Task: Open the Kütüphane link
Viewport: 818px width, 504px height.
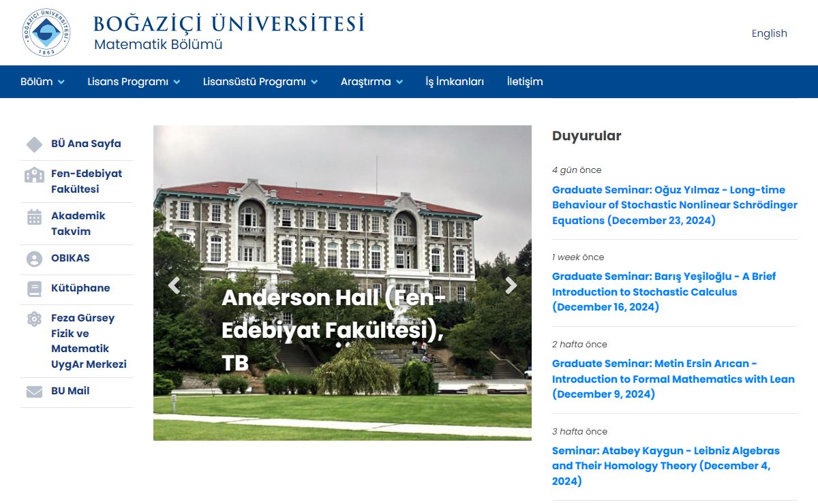Action: pyautogui.click(x=80, y=288)
